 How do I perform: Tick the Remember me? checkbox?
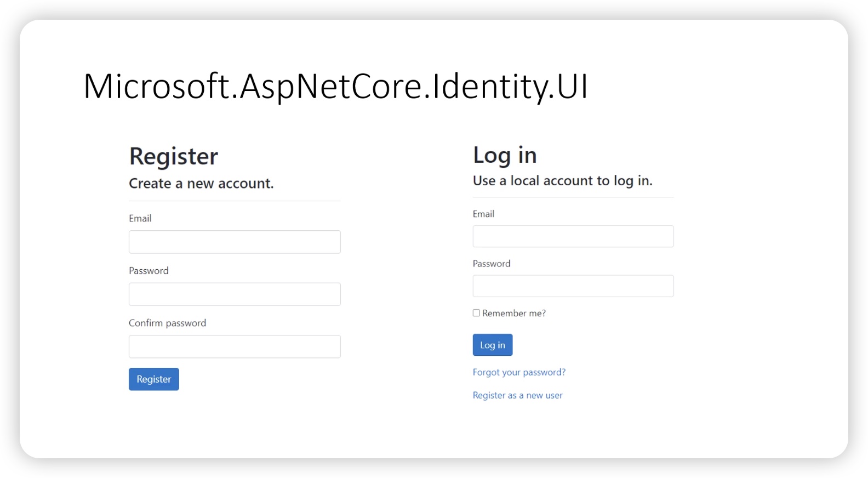tap(476, 313)
